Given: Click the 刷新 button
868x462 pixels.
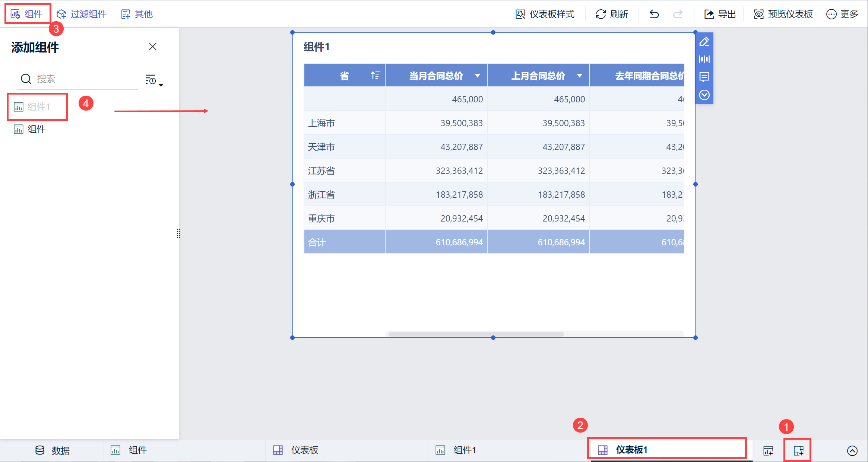Looking at the screenshot, I should coord(612,14).
